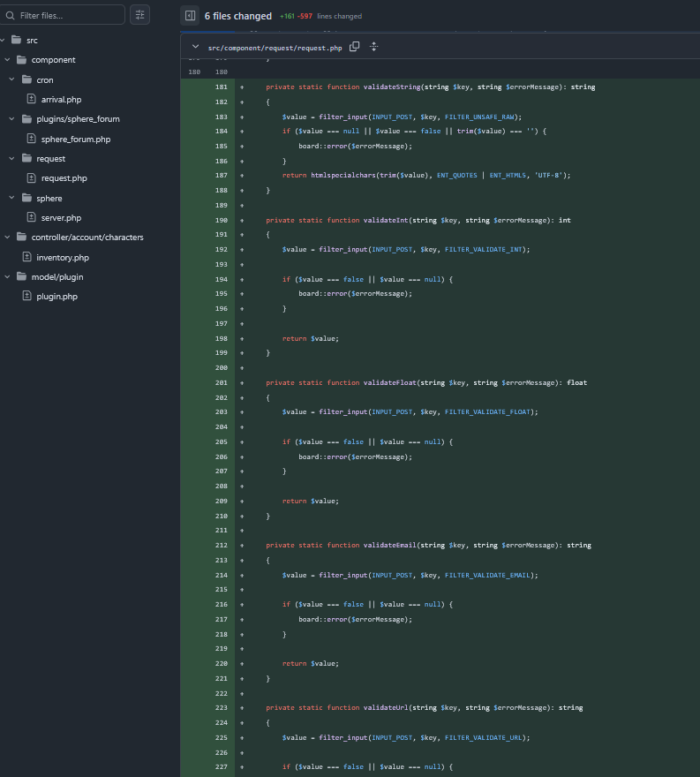Click the plugin.php file diff icon

tap(26, 296)
